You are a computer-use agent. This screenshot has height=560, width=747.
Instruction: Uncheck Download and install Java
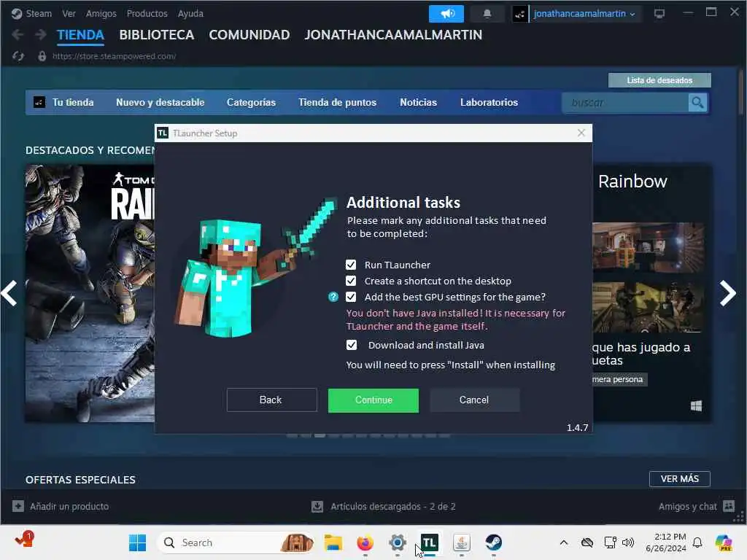[351, 345]
